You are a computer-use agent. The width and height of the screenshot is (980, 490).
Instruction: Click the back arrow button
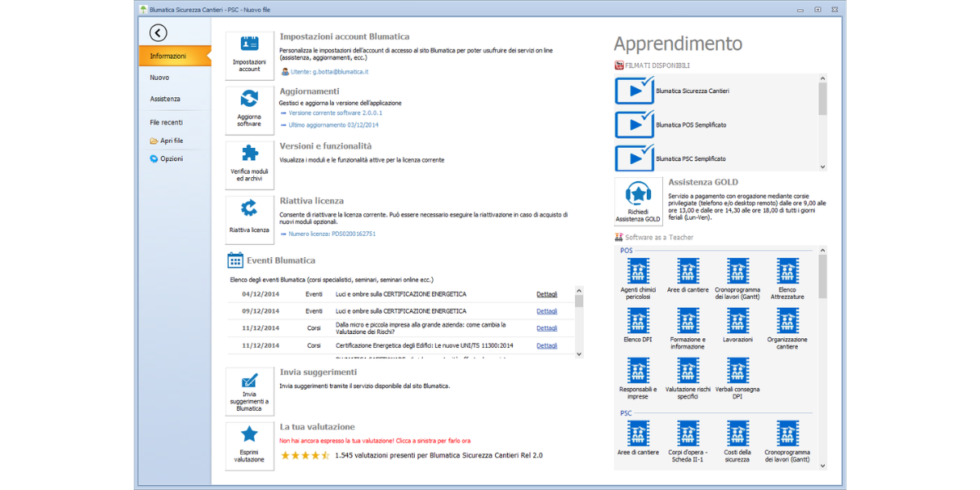tap(158, 33)
